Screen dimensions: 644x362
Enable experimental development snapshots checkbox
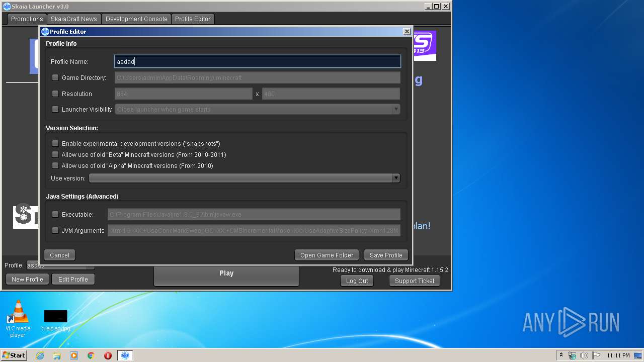pyautogui.click(x=55, y=143)
